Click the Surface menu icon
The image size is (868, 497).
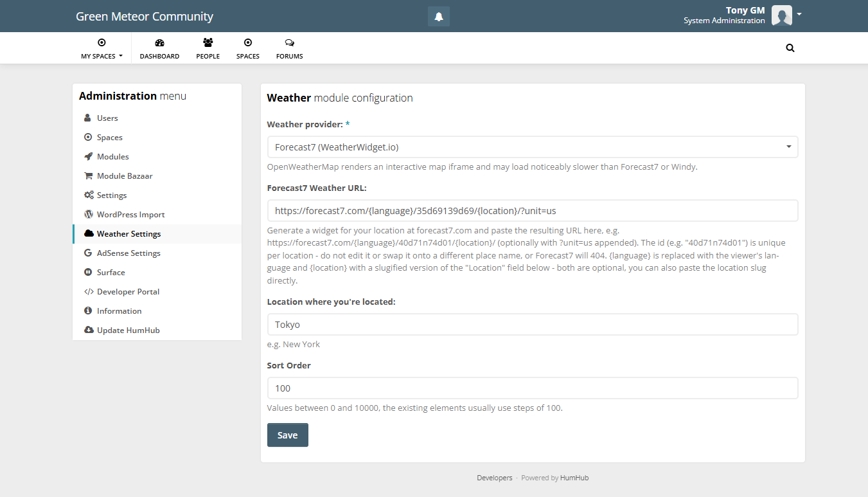(x=88, y=272)
